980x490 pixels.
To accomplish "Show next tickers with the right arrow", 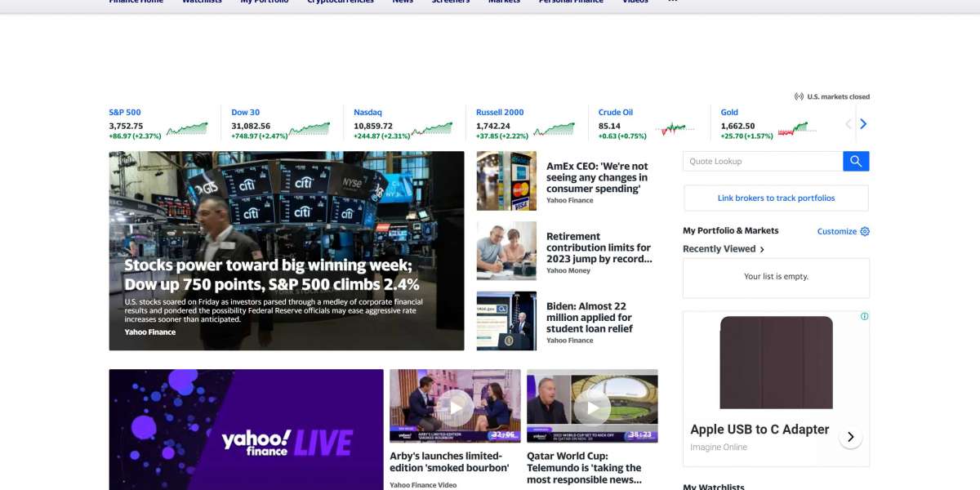I will [x=863, y=124].
